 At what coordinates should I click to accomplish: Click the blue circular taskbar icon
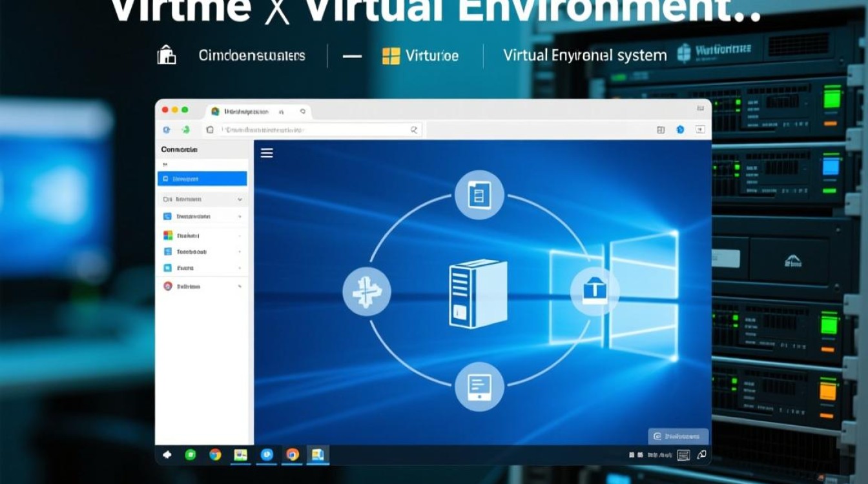click(x=267, y=455)
